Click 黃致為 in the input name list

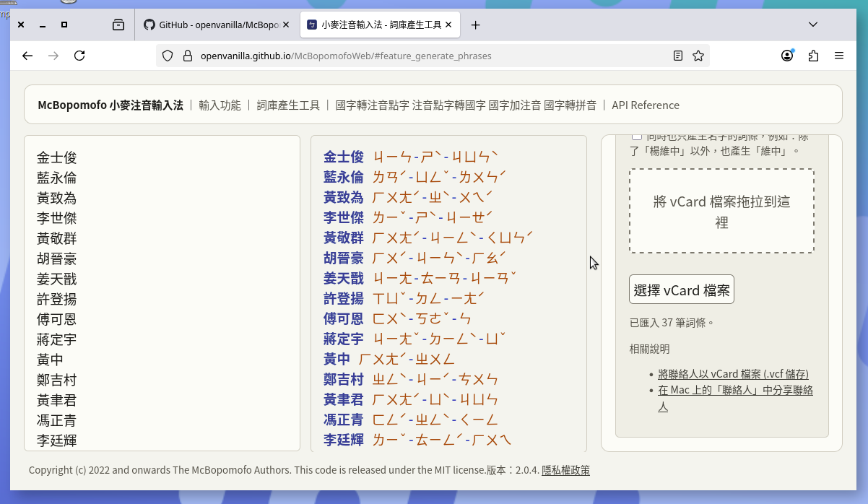[x=56, y=198]
